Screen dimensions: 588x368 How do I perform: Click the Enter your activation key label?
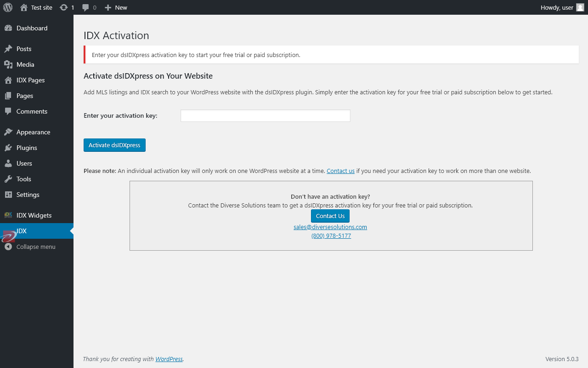120,115
